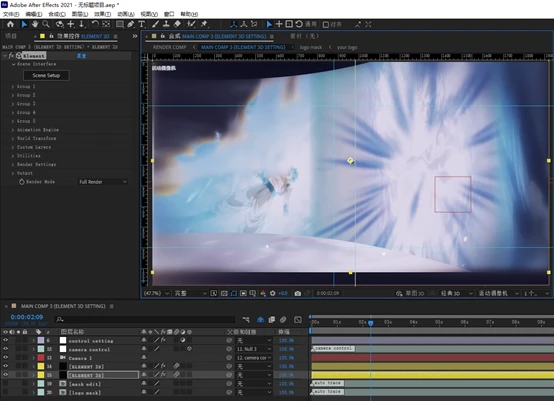Select the Rectangle shape tool
The image size is (555, 402).
pyautogui.click(x=120, y=24)
